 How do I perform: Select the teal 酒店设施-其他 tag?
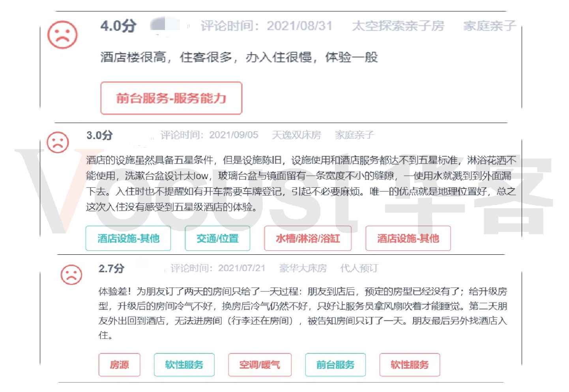pyautogui.click(x=128, y=238)
